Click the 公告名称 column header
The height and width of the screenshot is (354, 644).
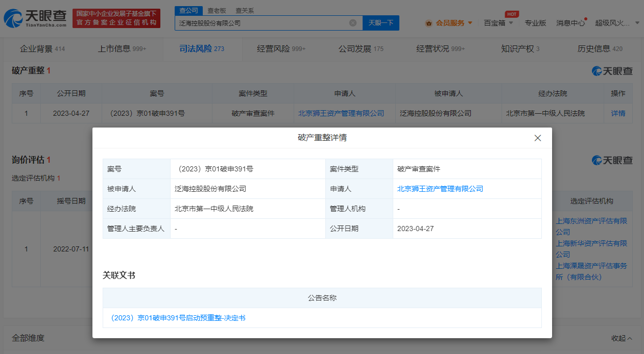click(322, 298)
